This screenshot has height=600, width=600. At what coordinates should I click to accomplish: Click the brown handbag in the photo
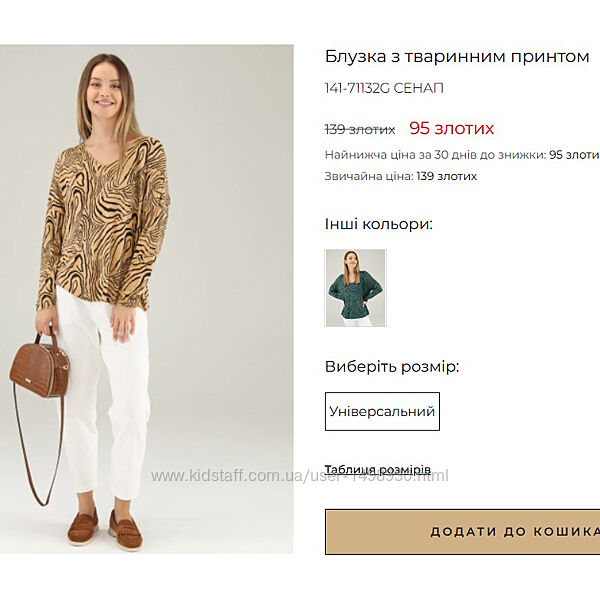(x=40, y=369)
